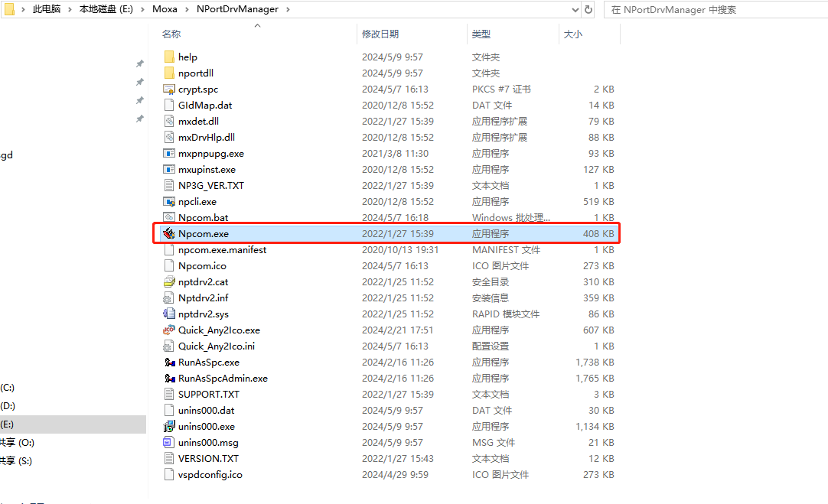
Task: Click the GIdMap.dat file icon
Action: [169, 105]
